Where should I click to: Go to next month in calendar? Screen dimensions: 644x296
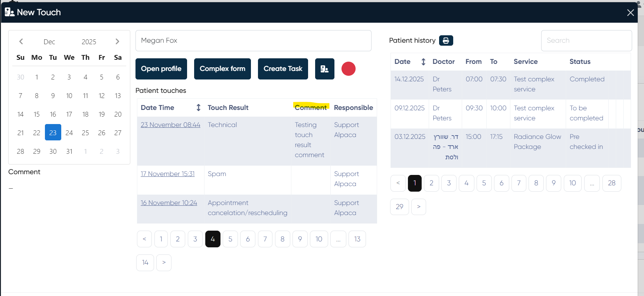[x=117, y=42]
